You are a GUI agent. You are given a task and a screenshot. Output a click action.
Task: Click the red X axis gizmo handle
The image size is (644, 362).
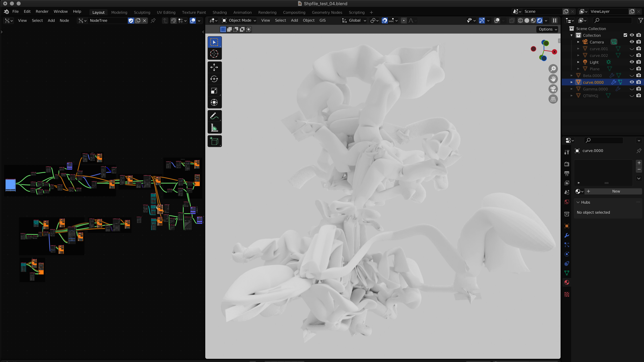coord(555,52)
